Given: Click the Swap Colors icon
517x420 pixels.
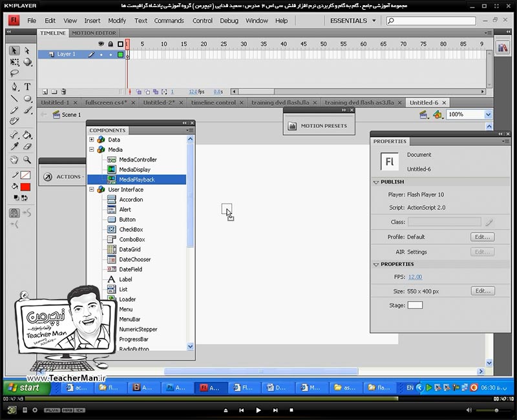Looking at the screenshot, I should (25, 198).
